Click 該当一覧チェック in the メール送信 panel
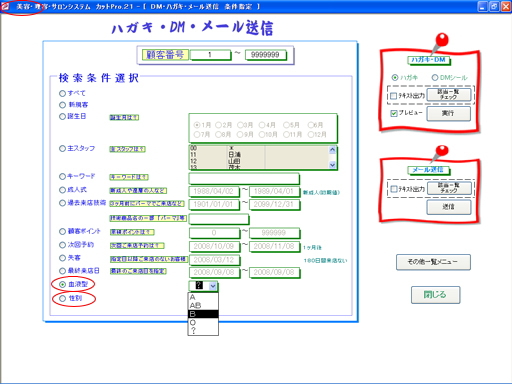The width and height of the screenshot is (512, 384). click(449, 188)
